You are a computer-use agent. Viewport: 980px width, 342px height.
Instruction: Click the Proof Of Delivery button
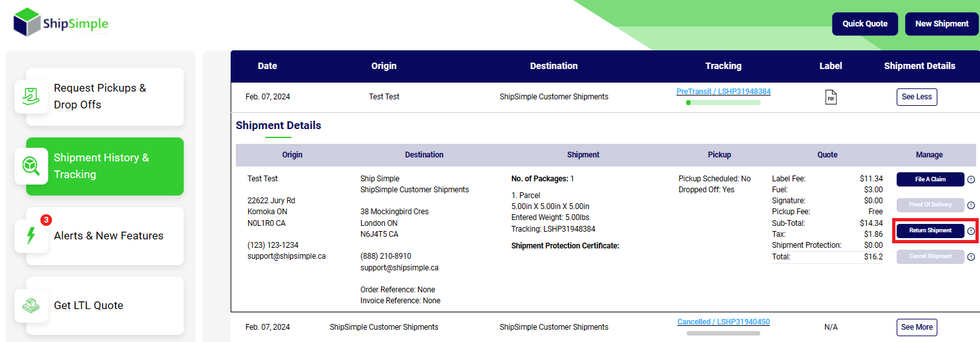930,205
